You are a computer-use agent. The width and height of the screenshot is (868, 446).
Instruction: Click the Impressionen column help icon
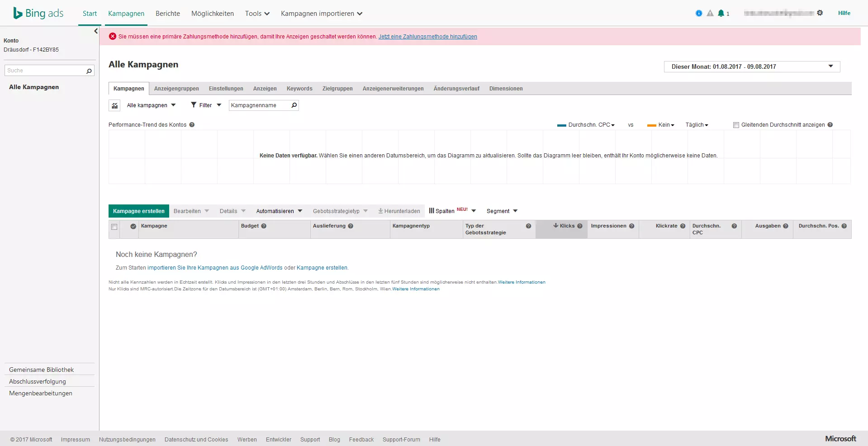pyautogui.click(x=631, y=226)
